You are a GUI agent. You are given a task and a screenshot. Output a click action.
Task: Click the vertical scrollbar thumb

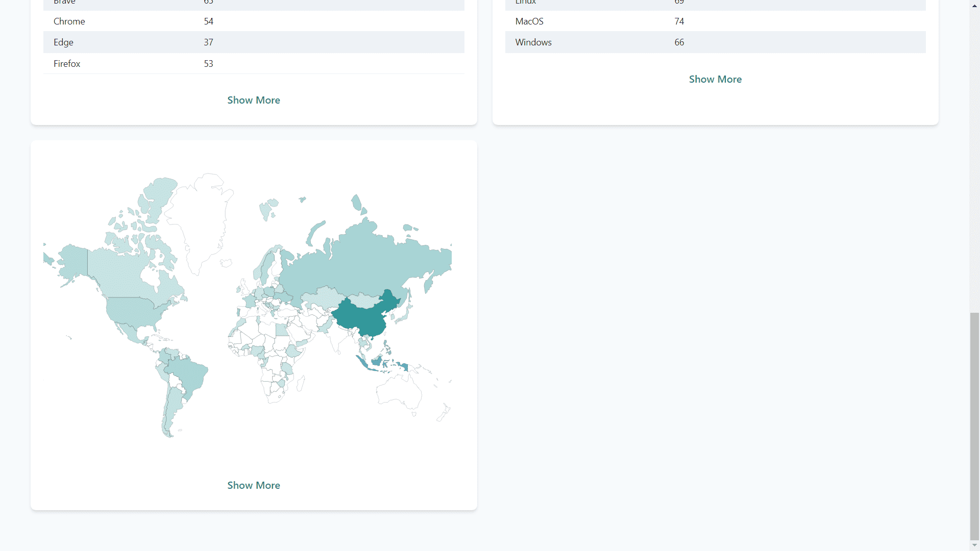(x=974, y=426)
